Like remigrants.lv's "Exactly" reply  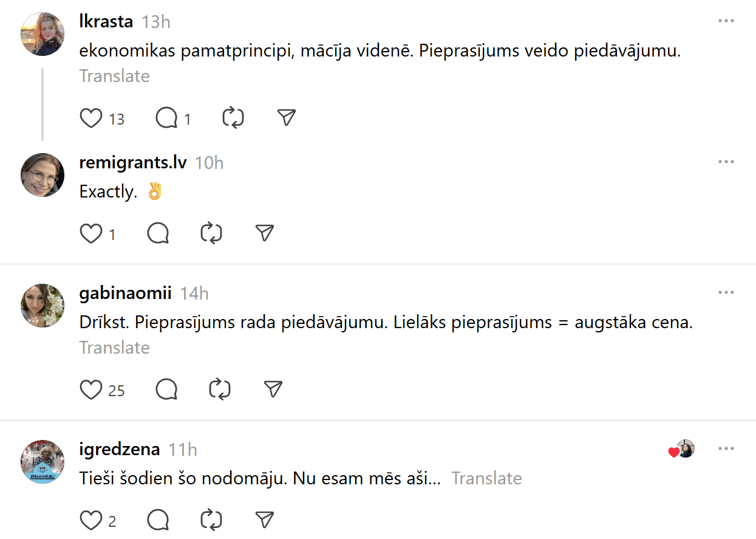[x=91, y=233]
